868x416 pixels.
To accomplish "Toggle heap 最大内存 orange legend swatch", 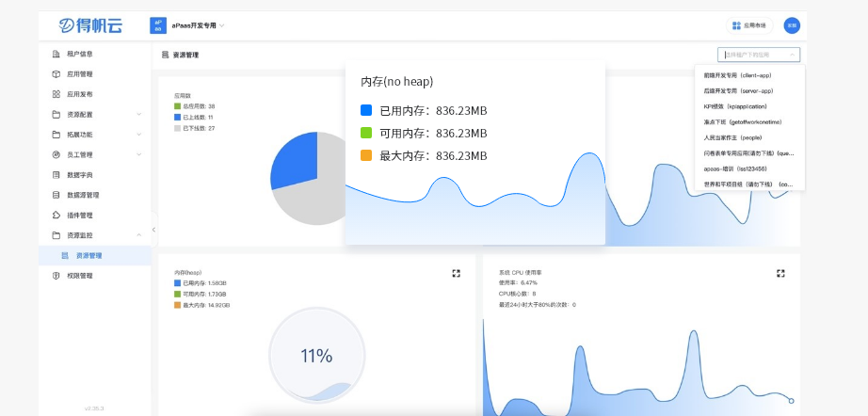I will pyautogui.click(x=177, y=305).
